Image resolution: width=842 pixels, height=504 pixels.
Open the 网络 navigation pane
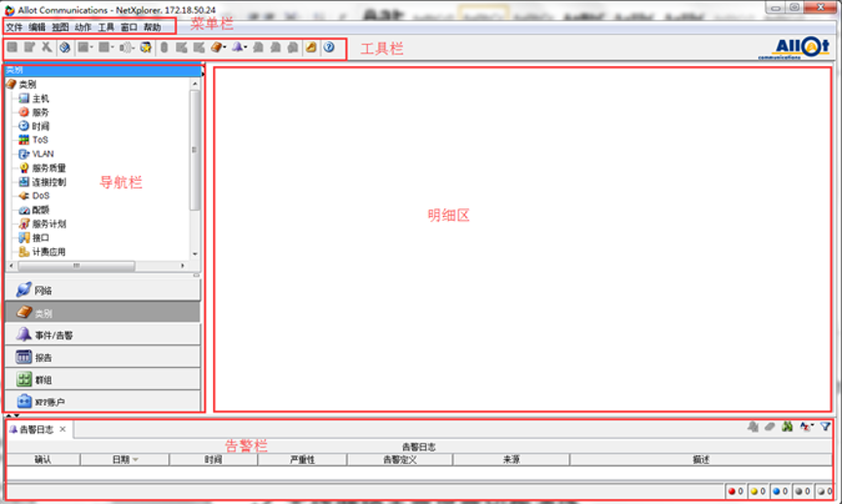102,290
